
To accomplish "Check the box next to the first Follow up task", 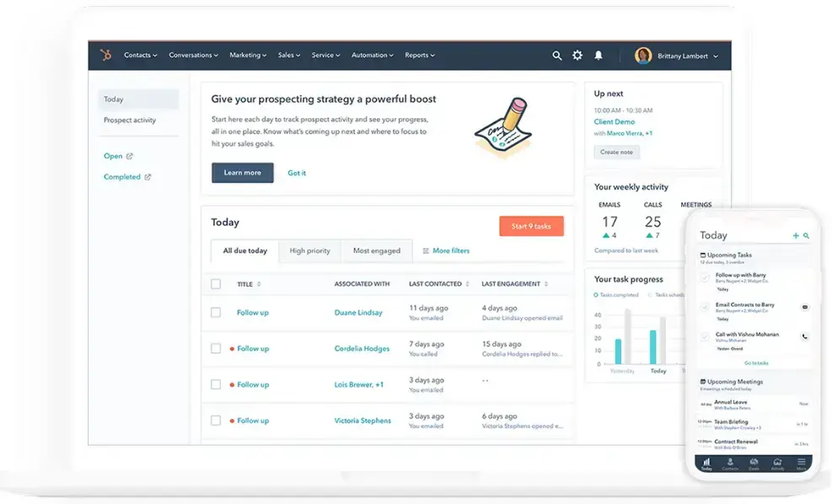I will pyautogui.click(x=216, y=312).
